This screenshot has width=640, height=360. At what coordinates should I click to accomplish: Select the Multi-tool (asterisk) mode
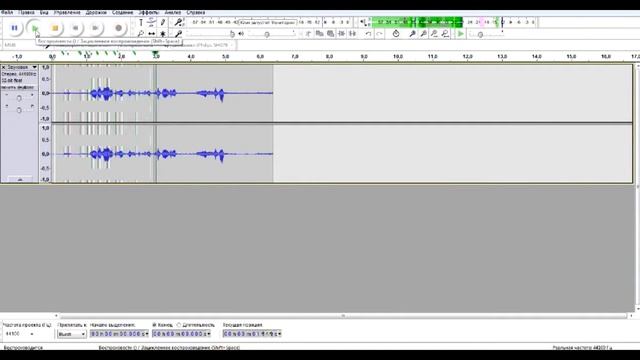(162, 33)
